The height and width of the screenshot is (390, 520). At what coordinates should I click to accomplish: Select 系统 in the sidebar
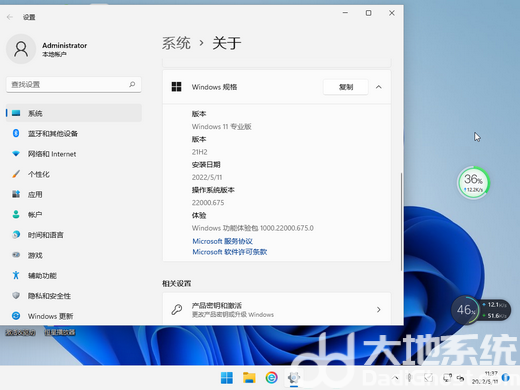[x=74, y=113]
